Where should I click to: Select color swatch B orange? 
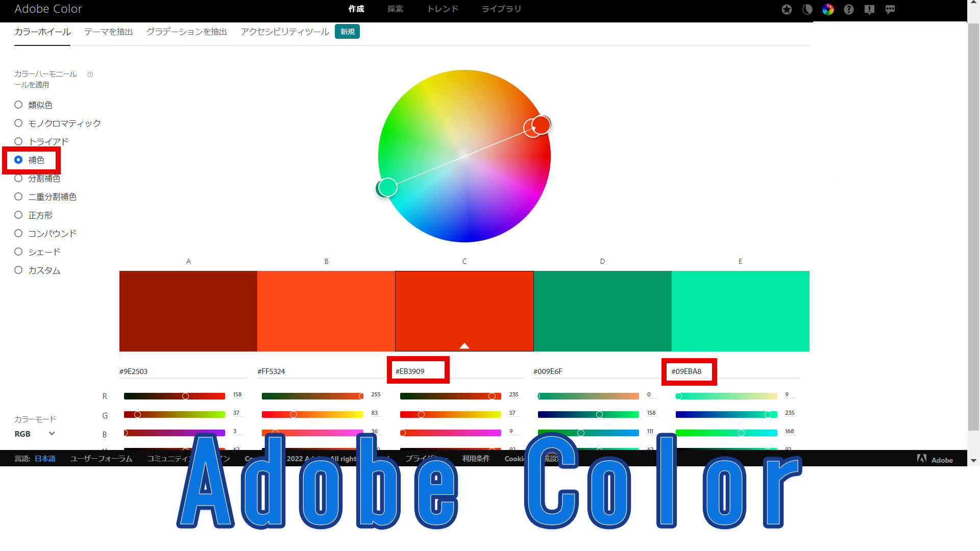tap(326, 311)
